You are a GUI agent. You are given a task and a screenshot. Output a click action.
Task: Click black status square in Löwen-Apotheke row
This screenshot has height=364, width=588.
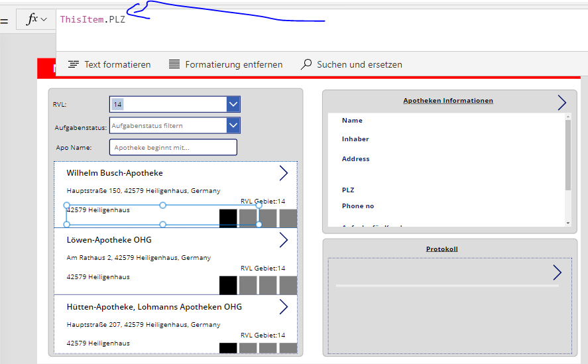228,285
